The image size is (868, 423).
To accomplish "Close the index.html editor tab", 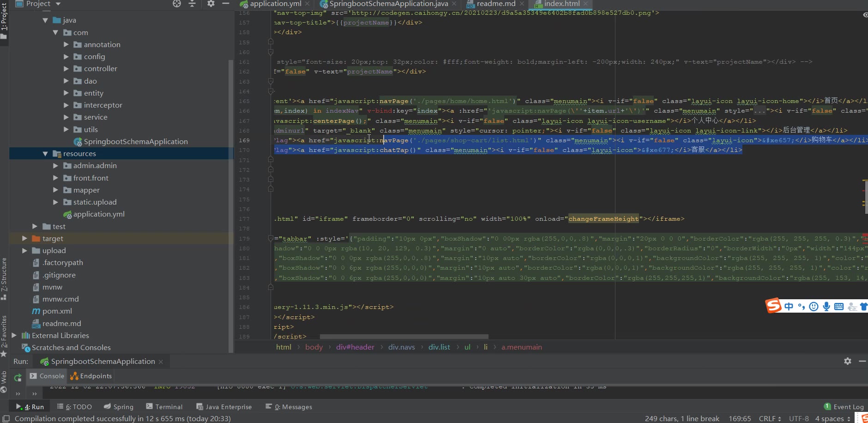I will click(x=585, y=4).
